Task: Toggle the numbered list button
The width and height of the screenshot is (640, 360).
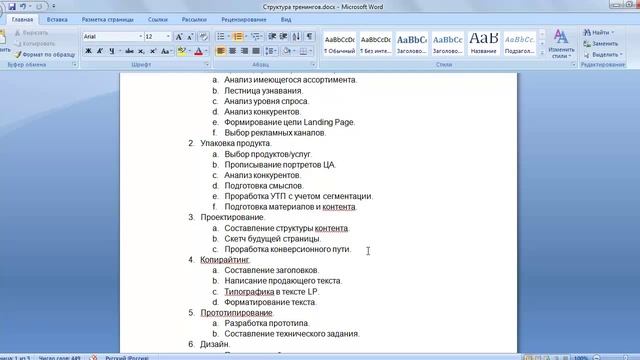Action: click(238, 37)
